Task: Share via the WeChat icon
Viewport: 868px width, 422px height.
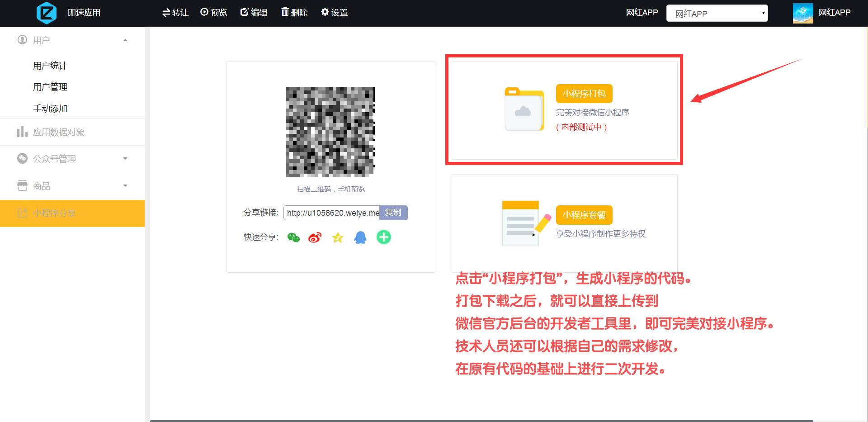Action: pyautogui.click(x=293, y=237)
